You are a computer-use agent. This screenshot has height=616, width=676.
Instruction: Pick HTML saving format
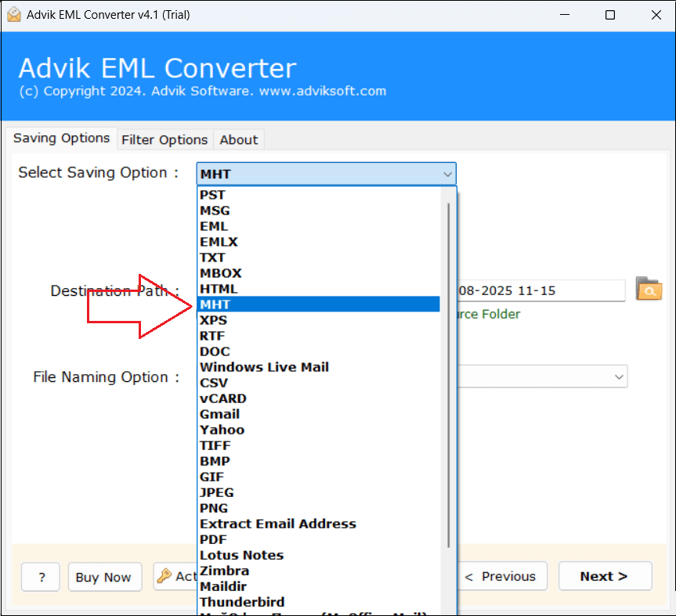pos(318,289)
